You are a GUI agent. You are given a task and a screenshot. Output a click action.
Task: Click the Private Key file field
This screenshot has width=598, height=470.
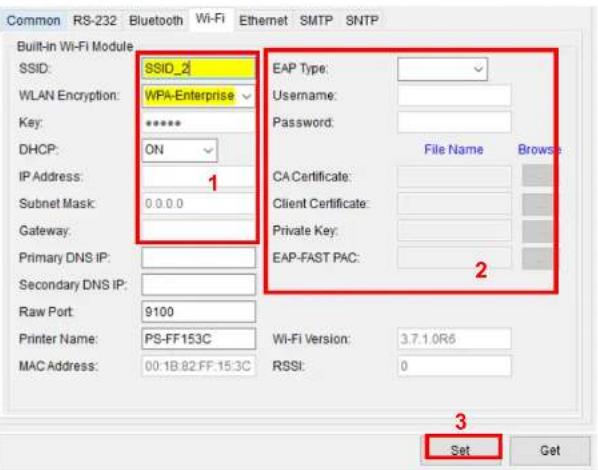(x=454, y=230)
